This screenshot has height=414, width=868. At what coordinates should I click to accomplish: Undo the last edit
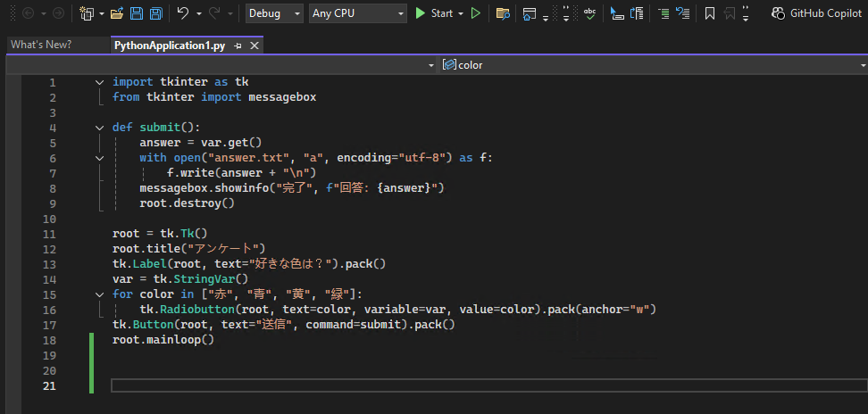click(182, 13)
